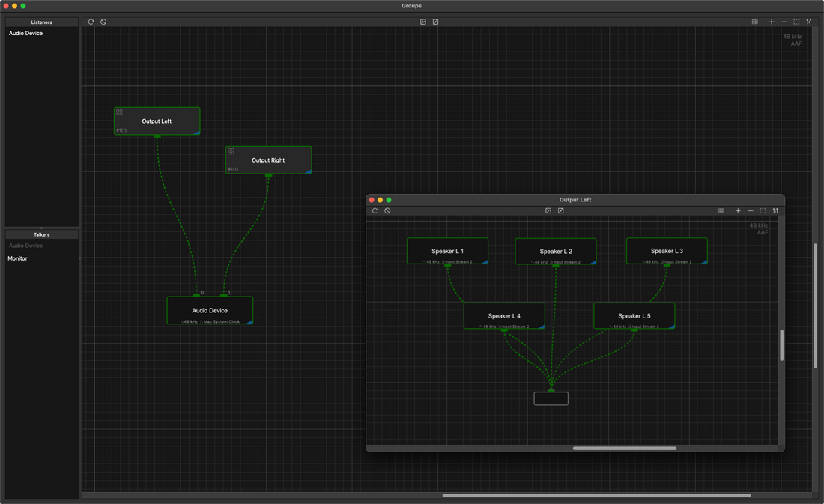Click 1:1 zoom in Output Left window
This screenshot has height=504, width=824.
click(x=775, y=210)
